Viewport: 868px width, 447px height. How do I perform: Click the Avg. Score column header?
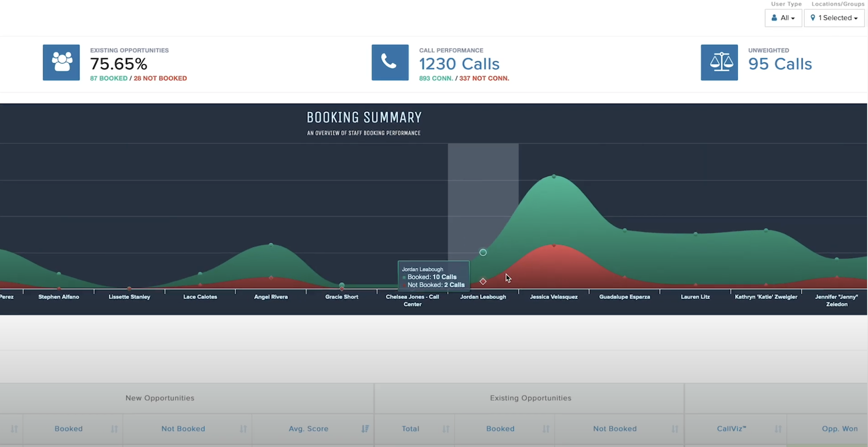309,428
